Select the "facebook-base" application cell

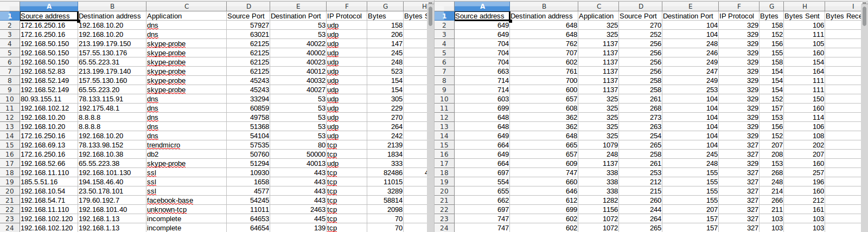tap(170, 201)
